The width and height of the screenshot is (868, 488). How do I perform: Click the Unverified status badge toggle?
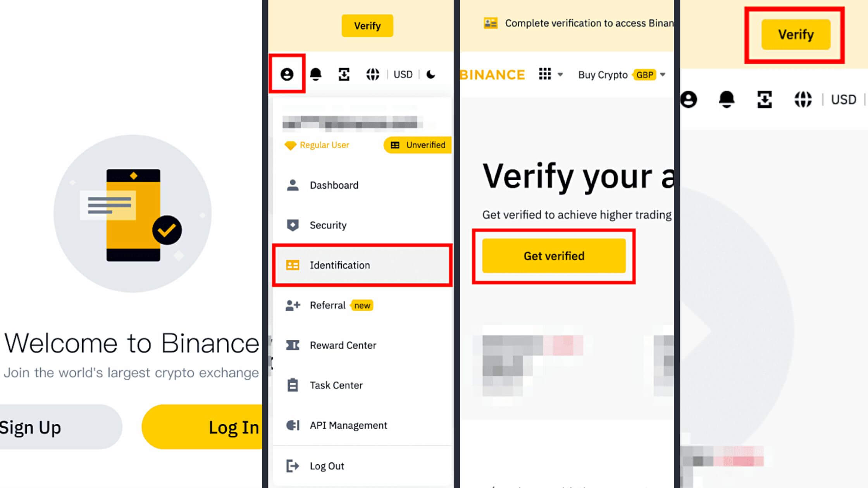418,145
